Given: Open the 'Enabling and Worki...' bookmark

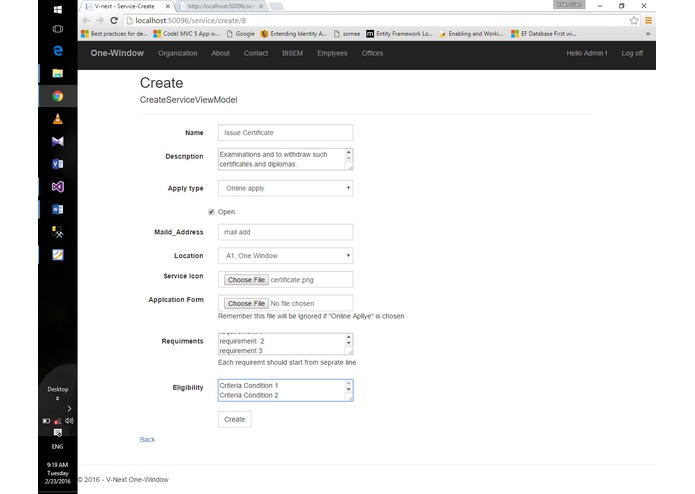Looking at the screenshot, I should (471, 34).
